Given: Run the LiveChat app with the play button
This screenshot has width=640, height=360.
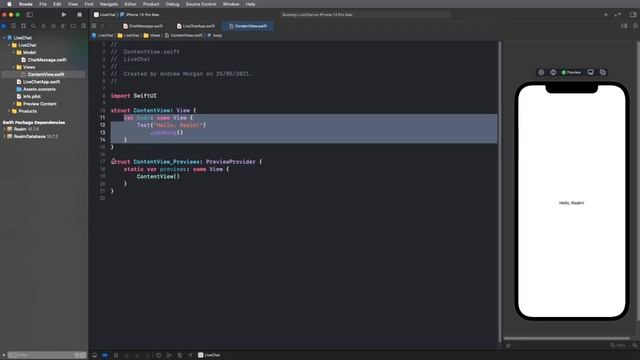Looking at the screenshot, I should click(64, 14).
